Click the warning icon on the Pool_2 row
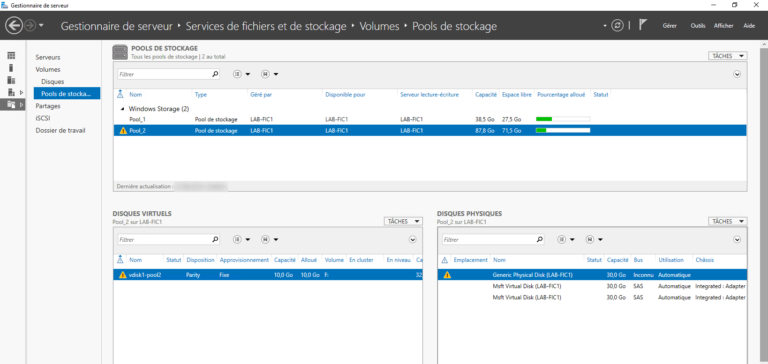Viewport: 768px width, 364px height. pyautogui.click(x=123, y=131)
